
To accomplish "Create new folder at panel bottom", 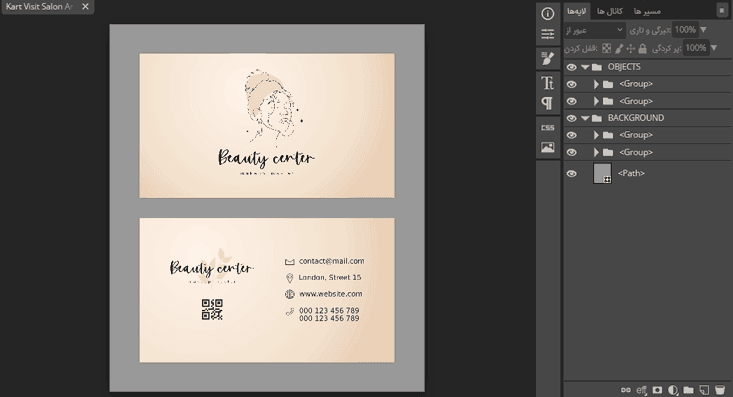I will coord(688,390).
